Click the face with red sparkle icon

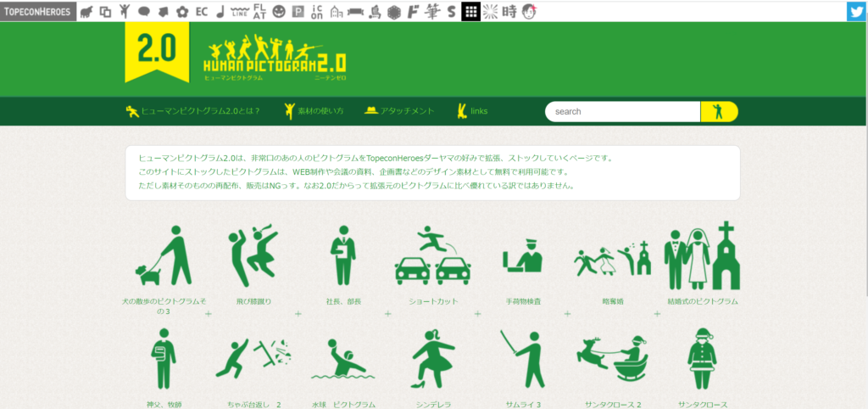point(529,11)
